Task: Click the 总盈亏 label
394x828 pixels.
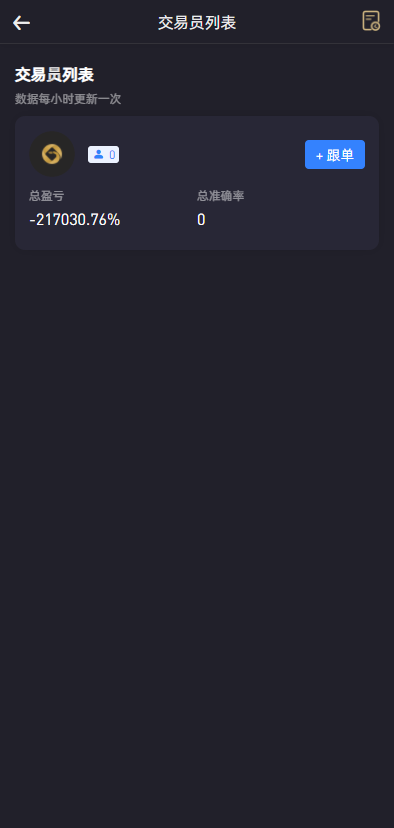Action: click(x=47, y=196)
